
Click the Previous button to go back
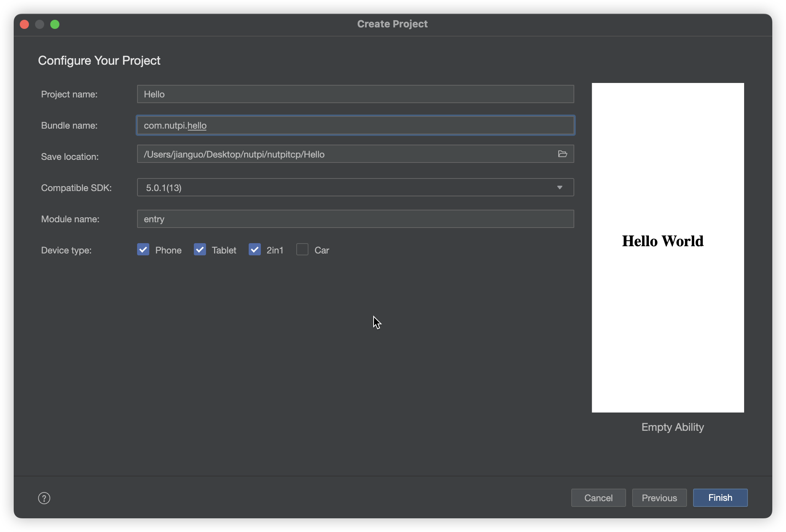coord(659,498)
